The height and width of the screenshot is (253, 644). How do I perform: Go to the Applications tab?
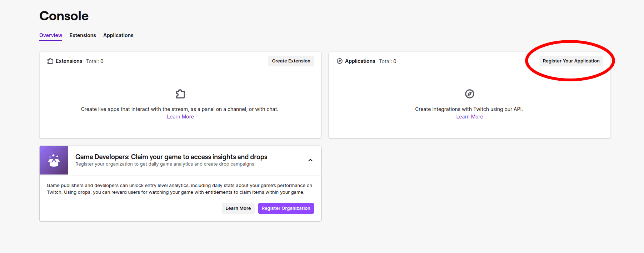point(118,35)
